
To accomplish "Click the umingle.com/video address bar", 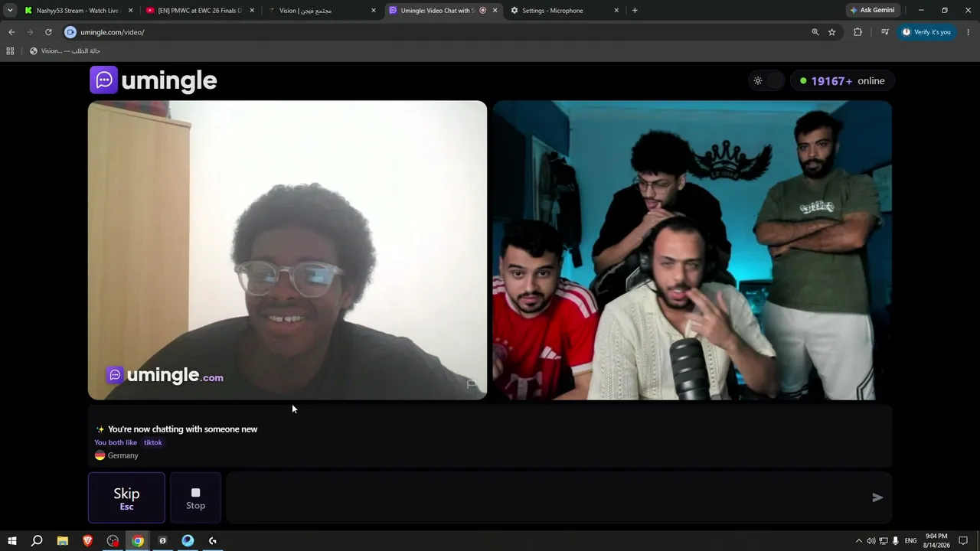I will [x=440, y=32].
